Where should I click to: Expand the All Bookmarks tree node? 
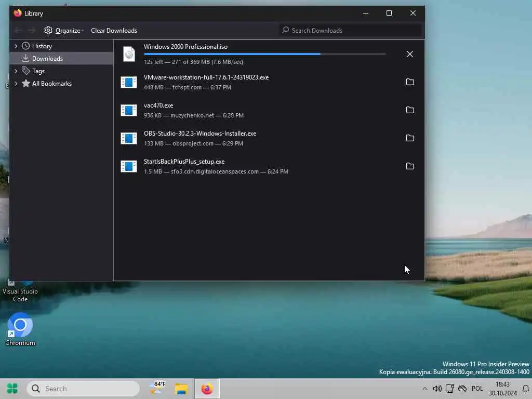(16, 84)
